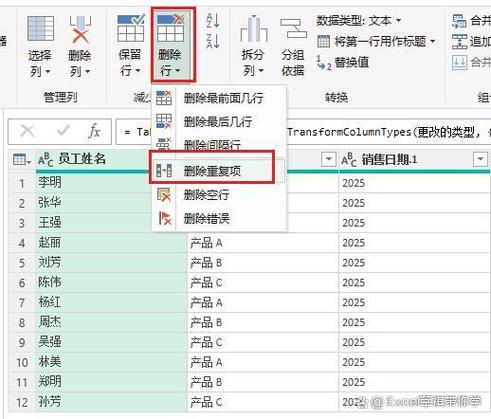Select the cell 孙芳
This screenshot has width=491, height=419.
click(50, 402)
